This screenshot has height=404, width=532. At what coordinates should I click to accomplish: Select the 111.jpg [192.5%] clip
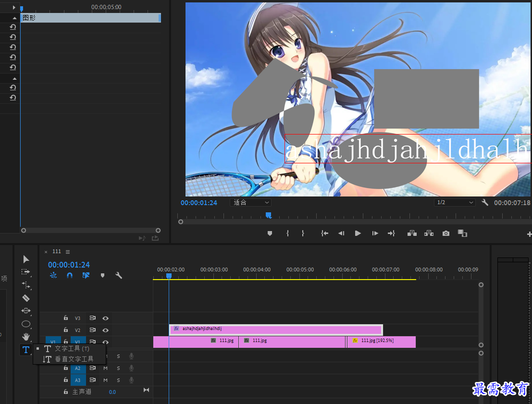(381, 342)
